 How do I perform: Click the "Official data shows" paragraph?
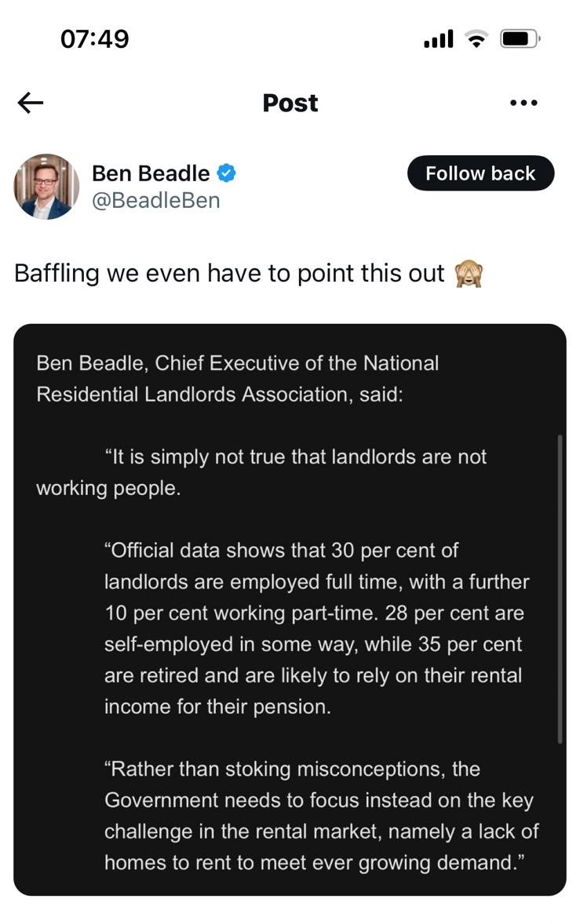tap(314, 628)
